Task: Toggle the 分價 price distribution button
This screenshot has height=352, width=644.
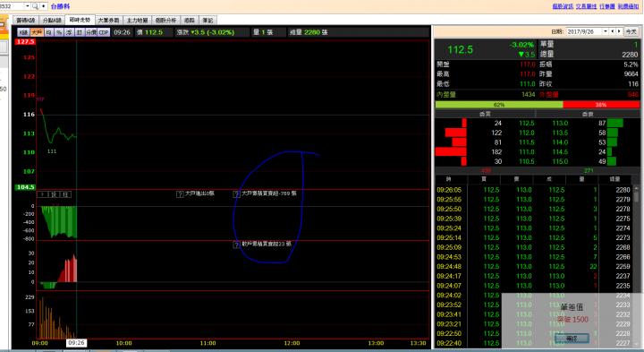Action: click(x=91, y=32)
